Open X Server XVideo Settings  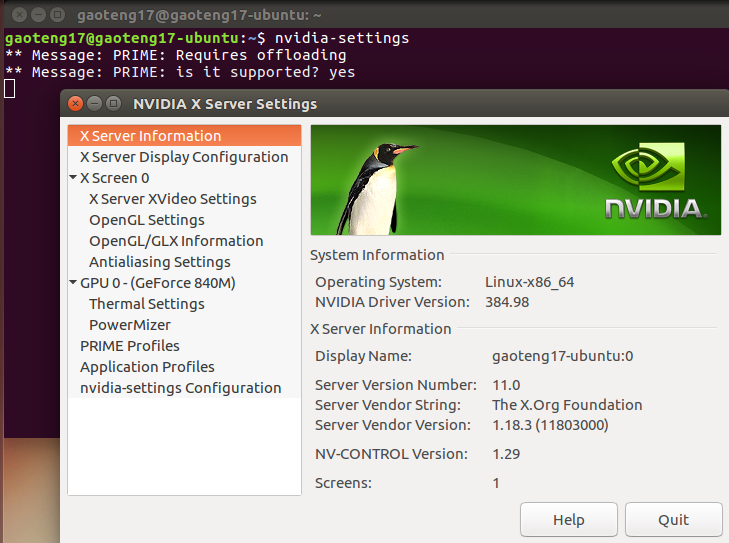tap(172, 199)
